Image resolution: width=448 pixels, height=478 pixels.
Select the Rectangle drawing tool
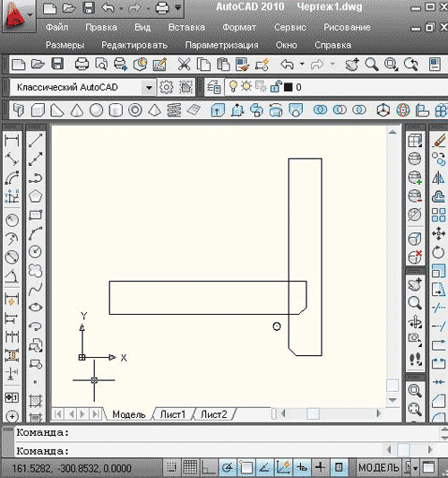pyautogui.click(x=36, y=215)
